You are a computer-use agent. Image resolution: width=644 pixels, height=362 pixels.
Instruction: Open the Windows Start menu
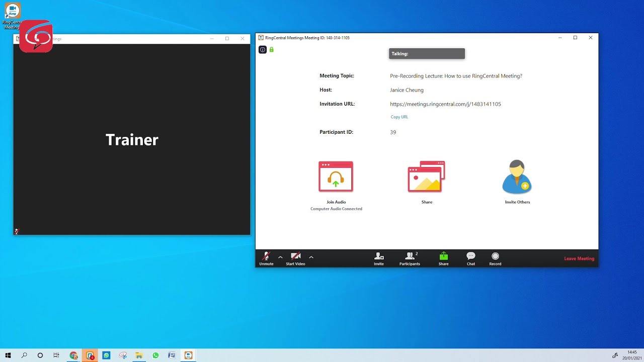tap(8, 355)
